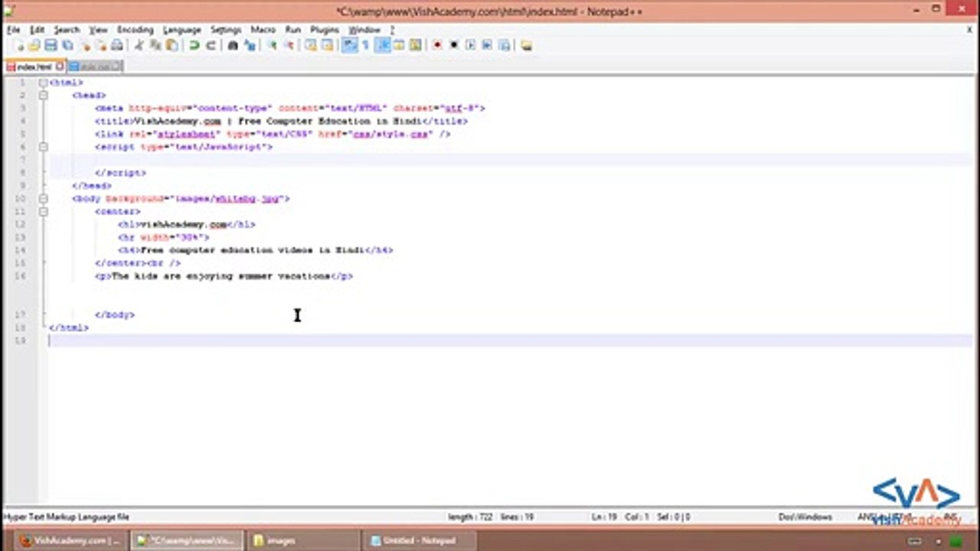Click the paragraph line about summer vacations
Viewport: 980px width, 551px height.
tap(224, 275)
